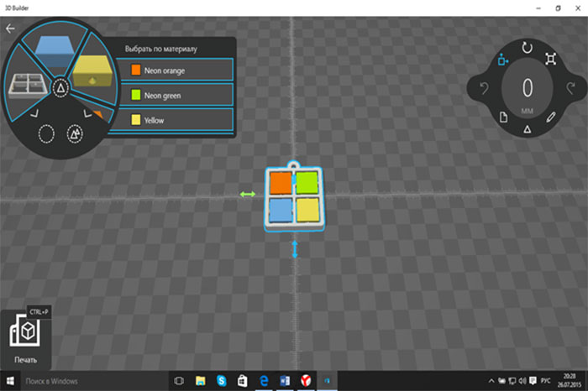Click the green horizontal move arrow handle
The width and height of the screenshot is (588, 391).
tap(248, 194)
